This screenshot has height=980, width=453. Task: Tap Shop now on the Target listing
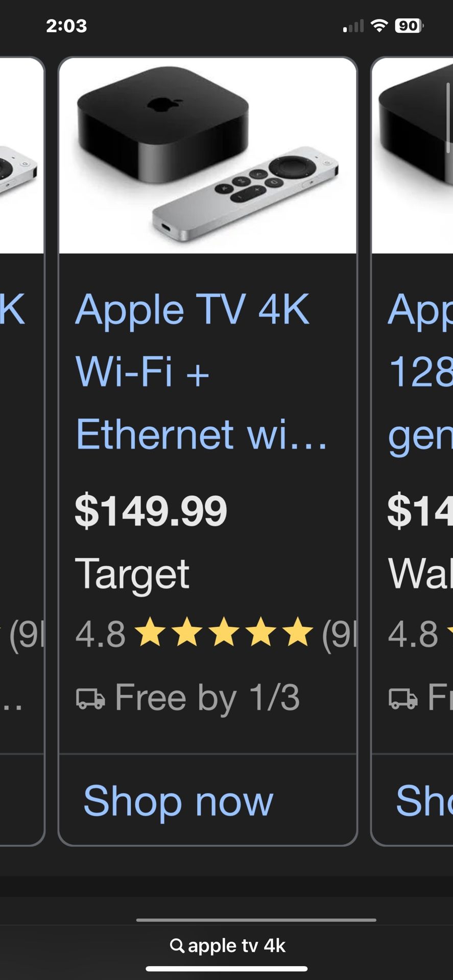(x=176, y=801)
